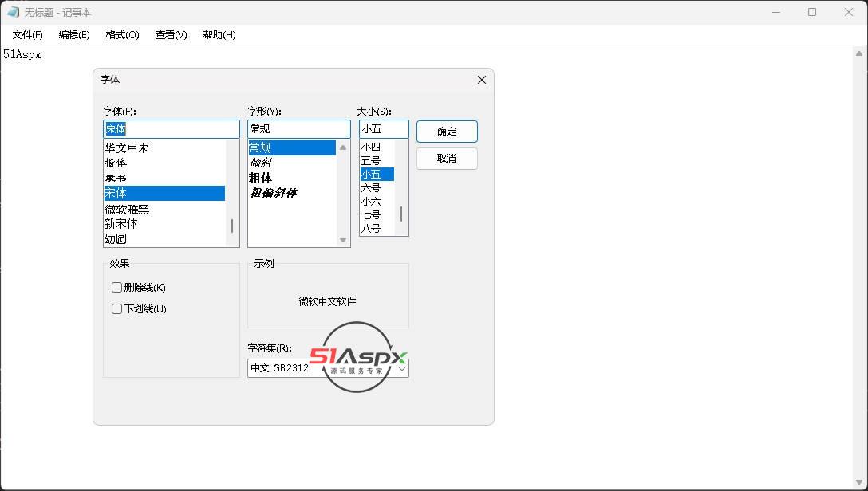Open the 查看(V) menu
The width and height of the screenshot is (868, 491).
pos(171,35)
